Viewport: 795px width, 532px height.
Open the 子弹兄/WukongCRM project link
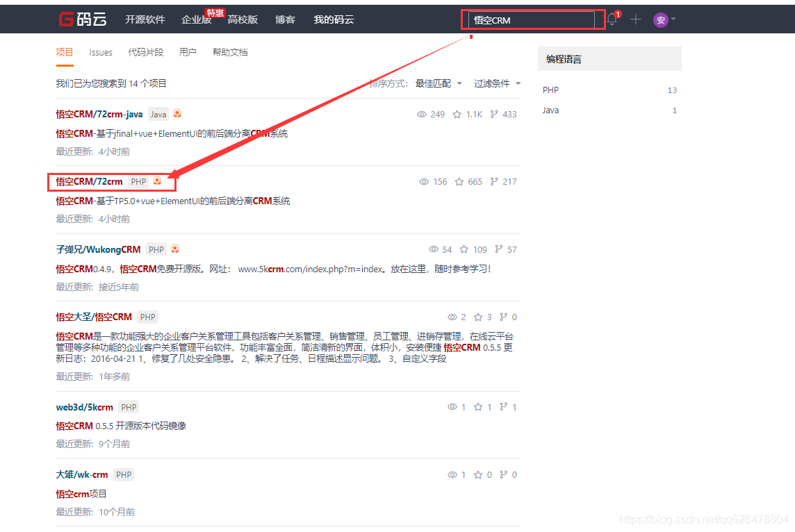point(99,249)
